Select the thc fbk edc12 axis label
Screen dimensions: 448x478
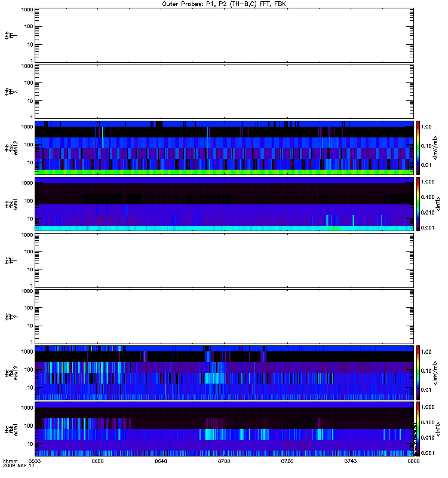(11, 372)
